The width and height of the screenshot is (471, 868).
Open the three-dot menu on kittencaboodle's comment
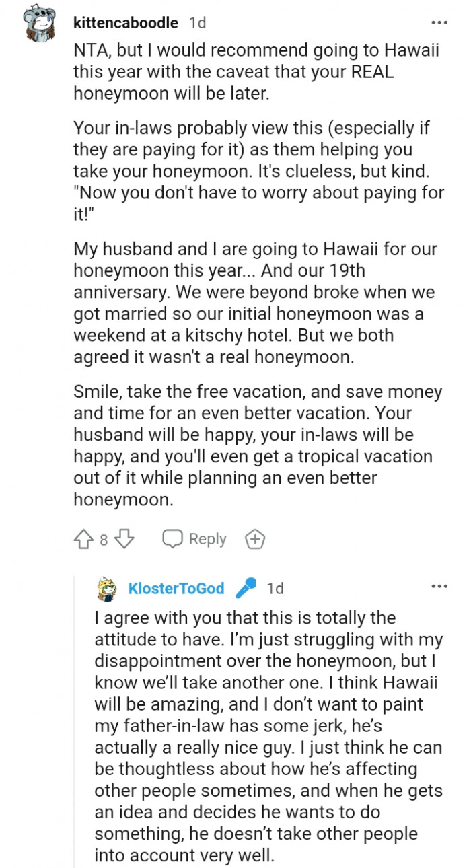click(439, 22)
